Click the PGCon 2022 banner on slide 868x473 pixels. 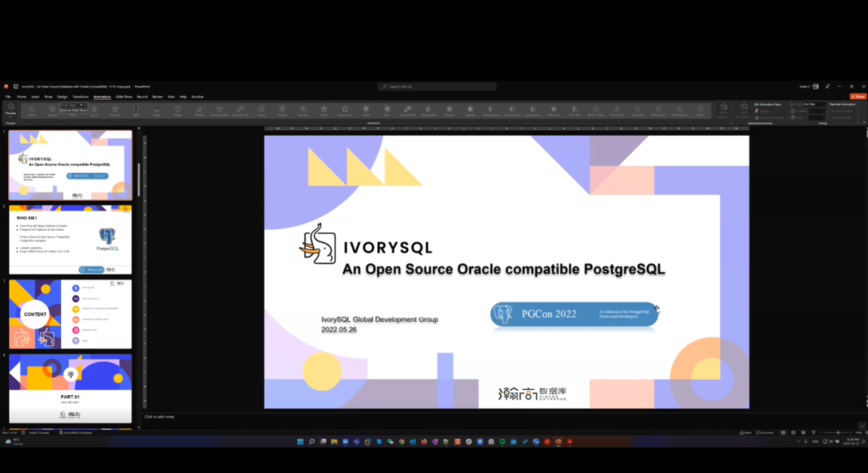point(574,314)
